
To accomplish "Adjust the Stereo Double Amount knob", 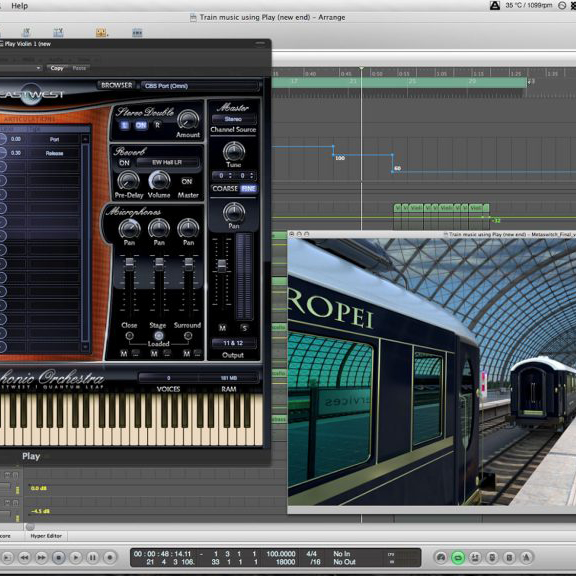I will click(188, 120).
